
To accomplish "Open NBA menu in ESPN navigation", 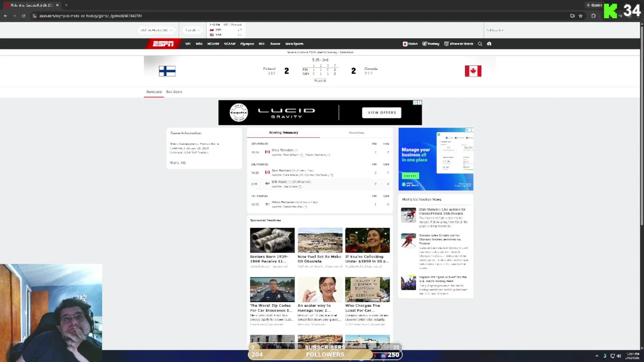I will point(199,44).
